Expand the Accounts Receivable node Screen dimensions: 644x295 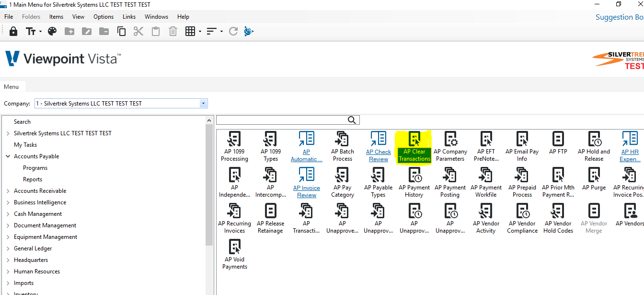8,191
